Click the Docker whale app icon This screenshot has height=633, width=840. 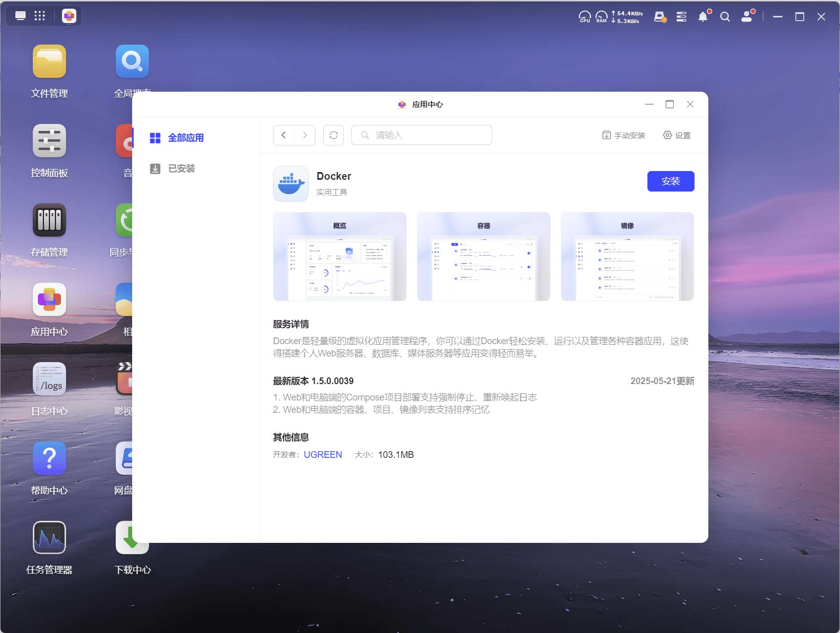(x=291, y=184)
